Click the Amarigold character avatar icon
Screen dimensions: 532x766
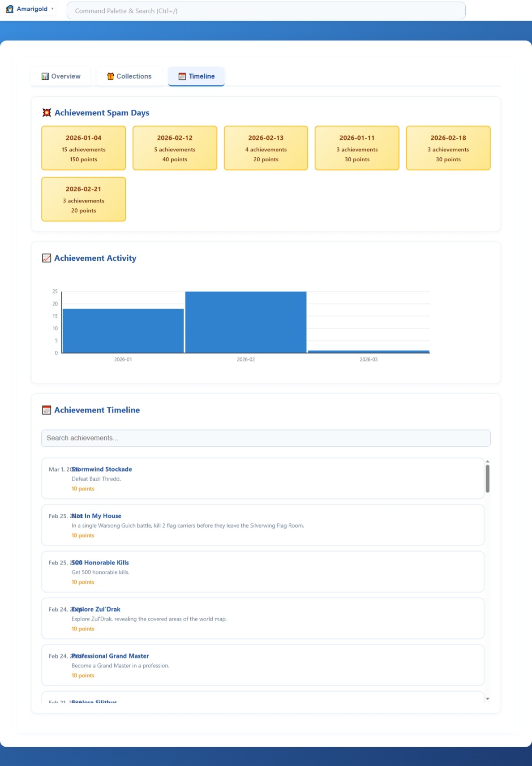[x=9, y=9]
